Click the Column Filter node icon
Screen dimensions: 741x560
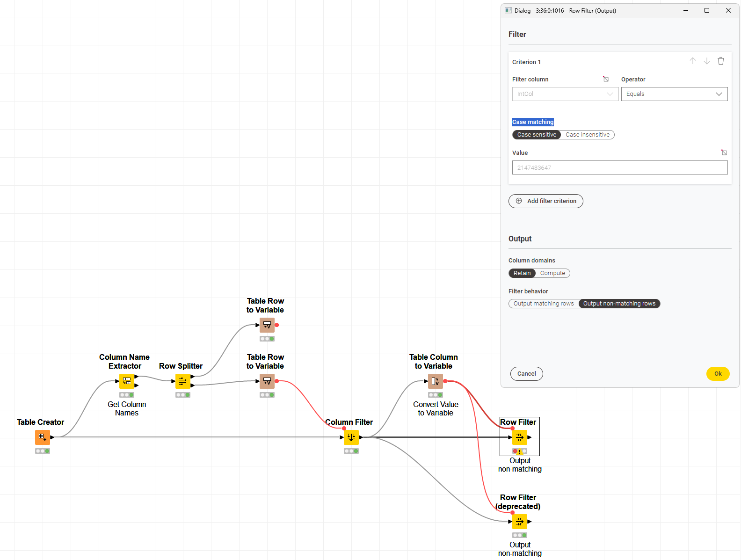click(351, 437)
